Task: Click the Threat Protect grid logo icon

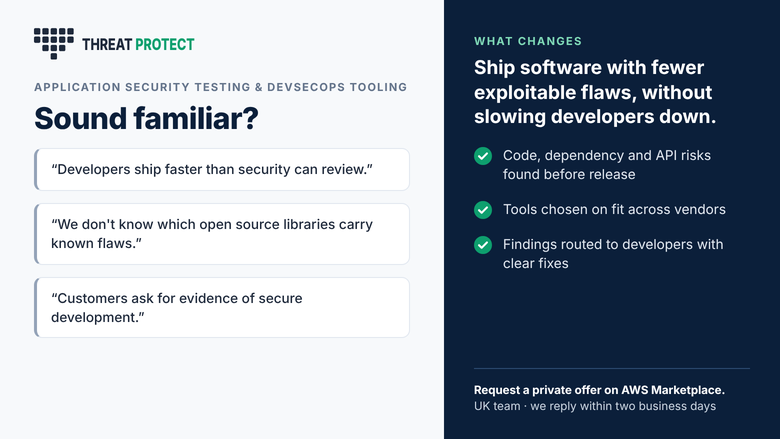Action: pos(54,44)
